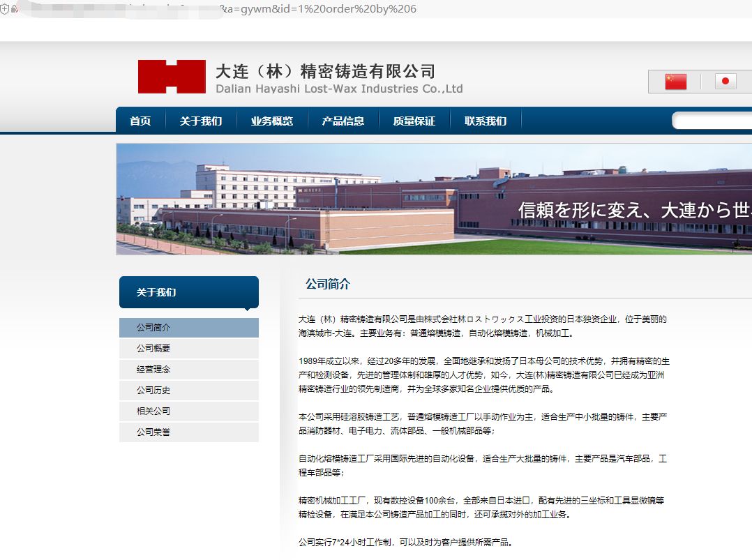Click the paragraph starting with 精密机械加工工厂

[481, 507]
